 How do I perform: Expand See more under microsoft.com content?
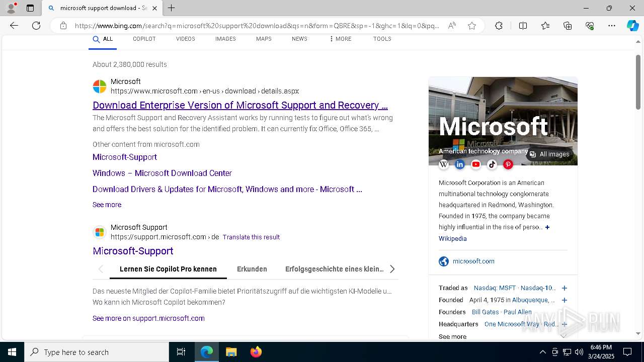107,205
